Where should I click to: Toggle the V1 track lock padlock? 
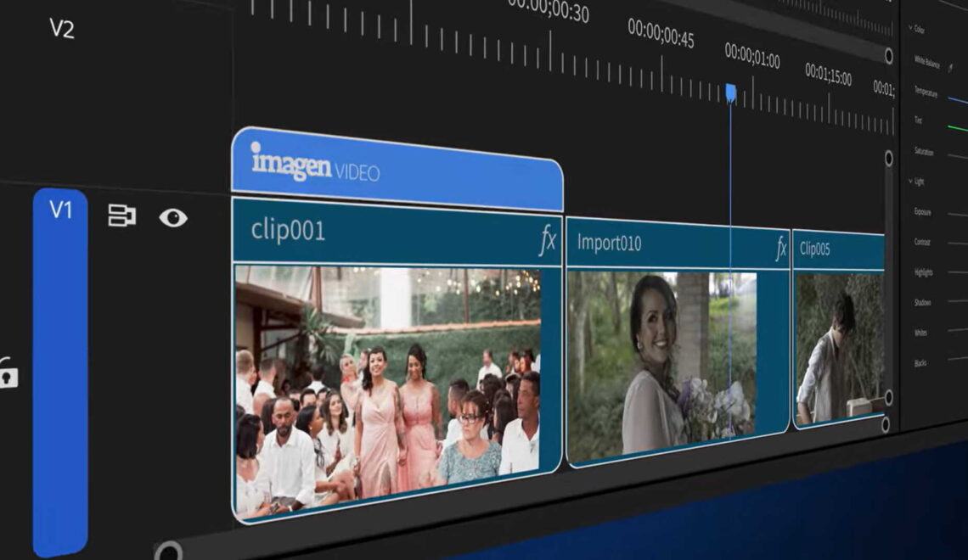pos(8,373)
